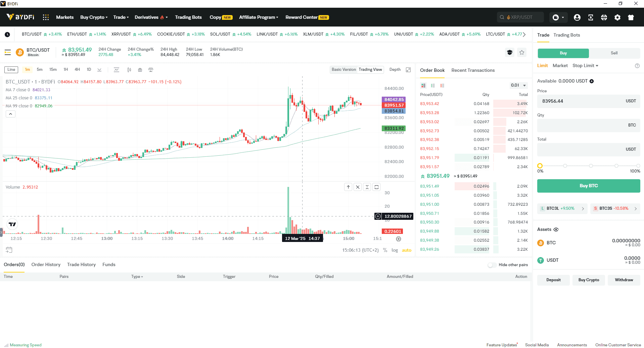Open Online Customer Service link

tap(618, 345)
